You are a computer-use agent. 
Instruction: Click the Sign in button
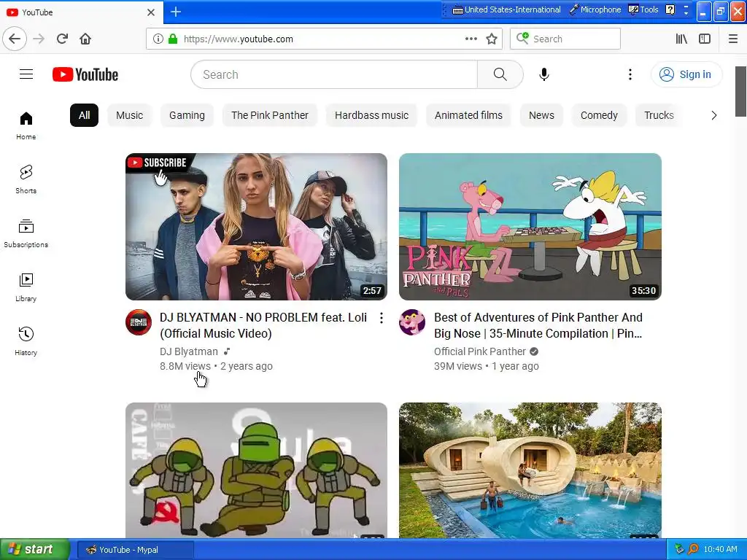[x=686, y=74]
